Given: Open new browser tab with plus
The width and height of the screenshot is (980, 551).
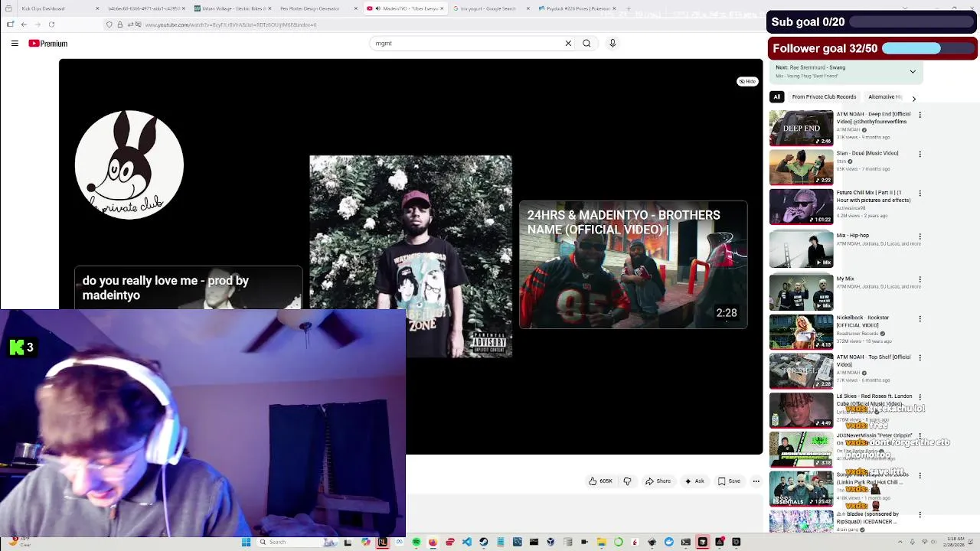Looking at the screenshot, I should 629,8.
